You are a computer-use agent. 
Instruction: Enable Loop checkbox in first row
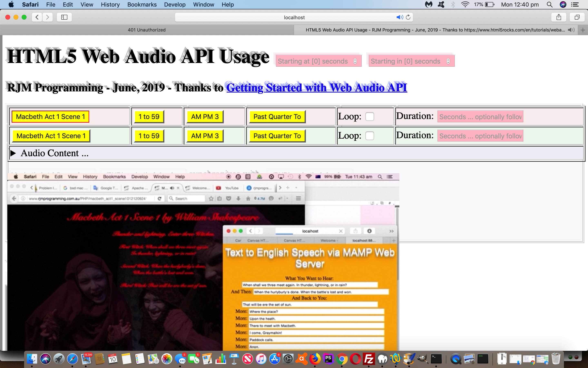pos(370,116)
